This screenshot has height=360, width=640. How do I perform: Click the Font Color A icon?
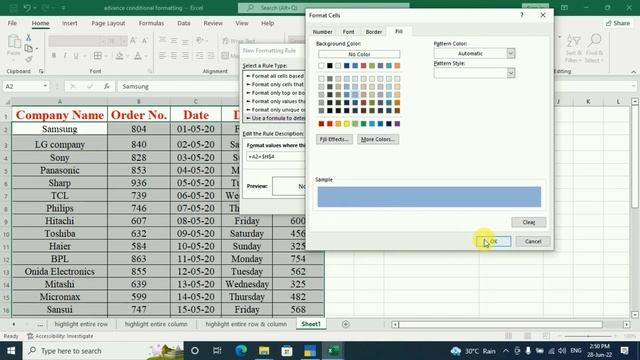[x=138, y=56]
